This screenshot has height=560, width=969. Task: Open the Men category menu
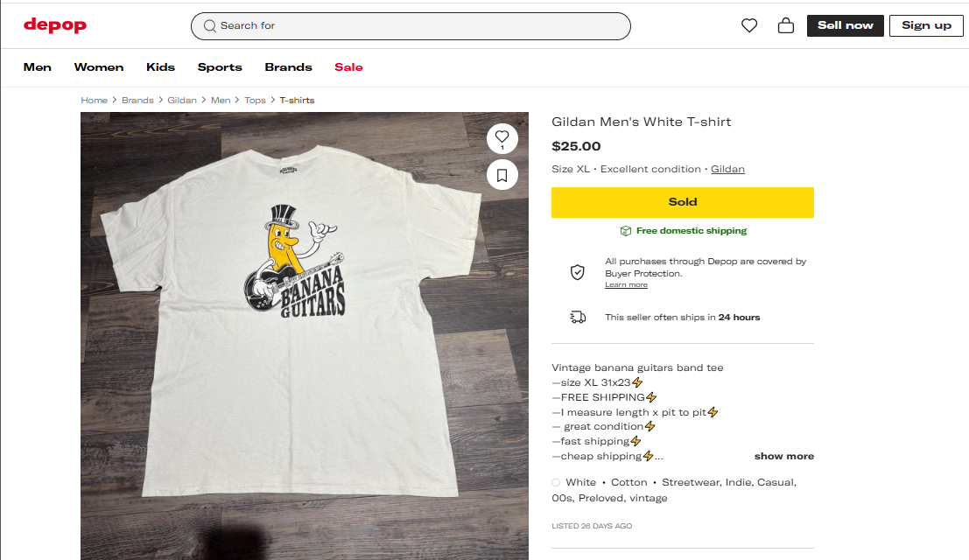pos(38,67)
